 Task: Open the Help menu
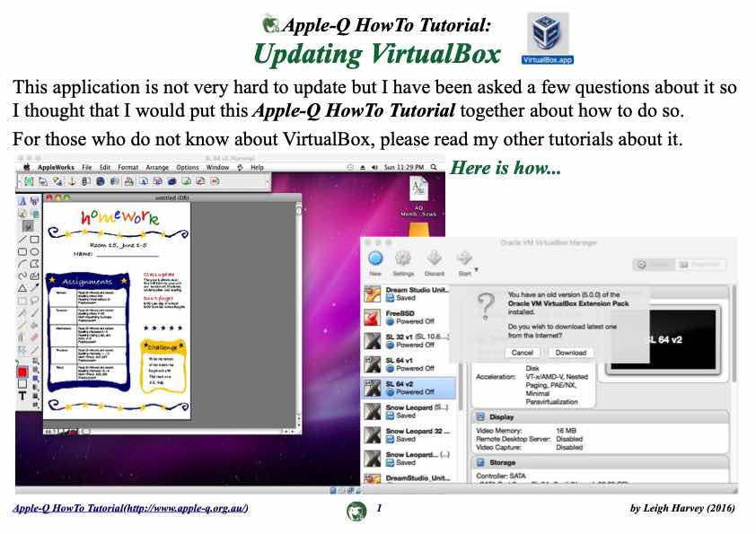(257, 167)
